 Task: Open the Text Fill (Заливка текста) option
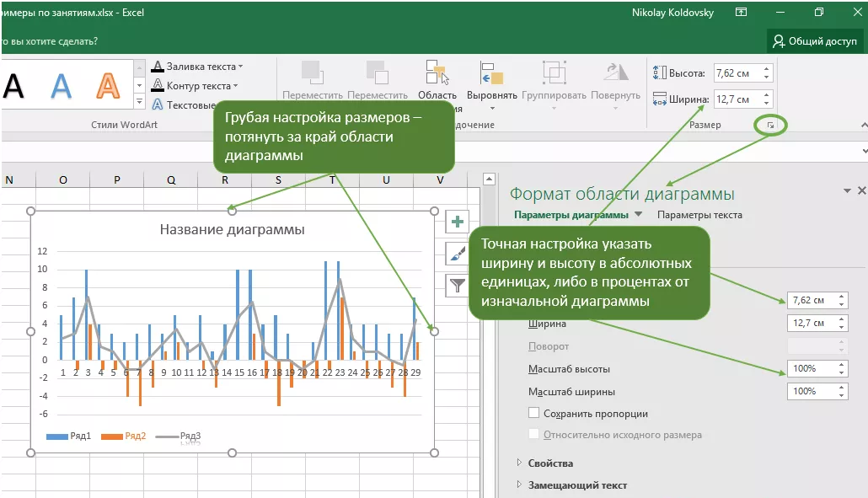pos(197,67)
